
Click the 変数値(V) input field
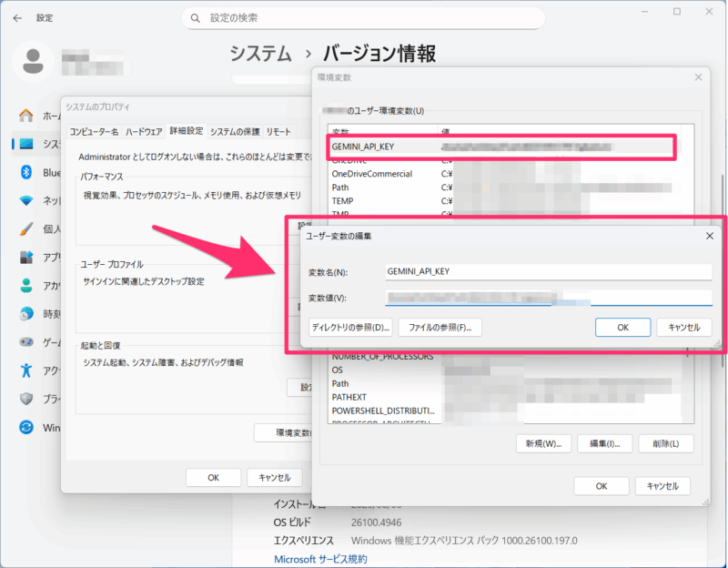549,298
